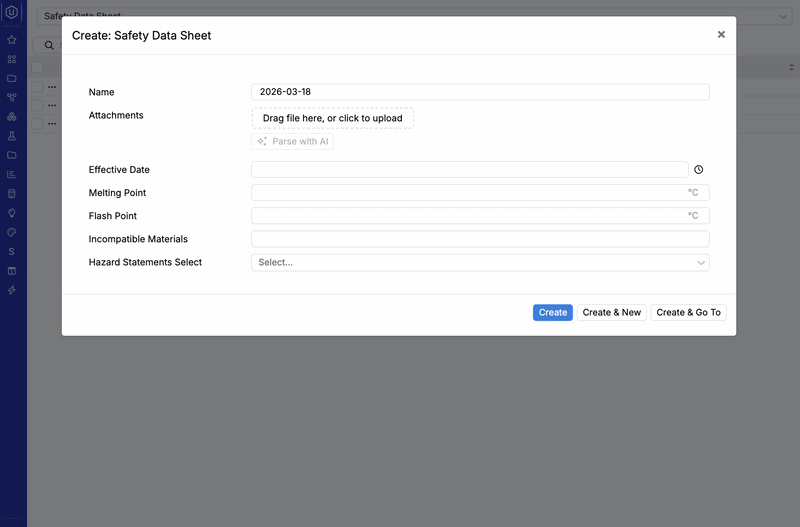800x527 pixels.
Task: Click the Create button
Action: [553, 313]
